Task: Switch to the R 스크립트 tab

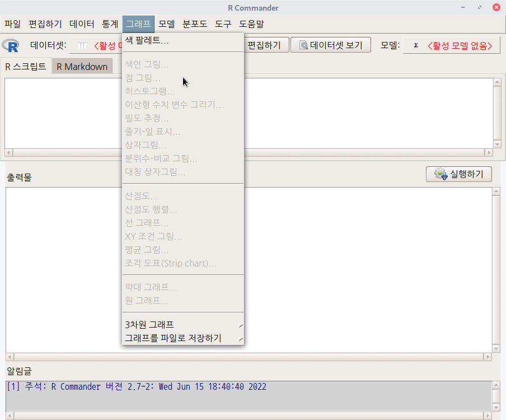Action: point(26,67)
